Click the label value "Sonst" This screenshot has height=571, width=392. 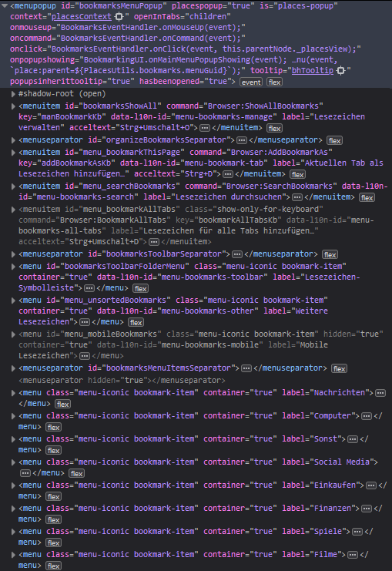(326, 438)
